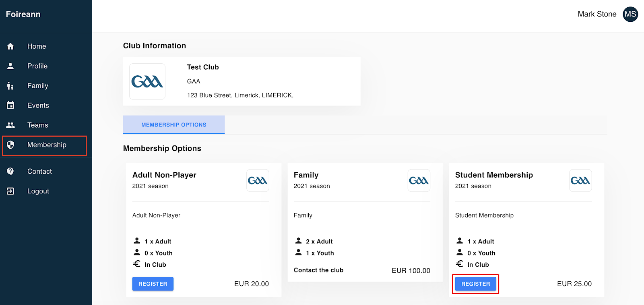The image size is (644, 305).
Task: Click GAA logo on Adult Non-Player card
Action: tap(258, 181)
